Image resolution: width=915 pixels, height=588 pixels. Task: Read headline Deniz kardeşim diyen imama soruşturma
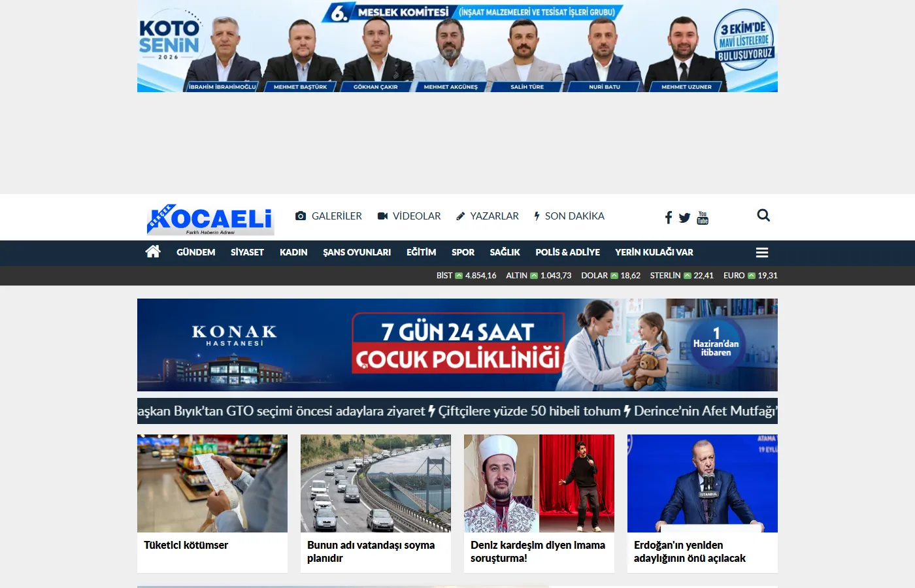click(x=538, y=551)
